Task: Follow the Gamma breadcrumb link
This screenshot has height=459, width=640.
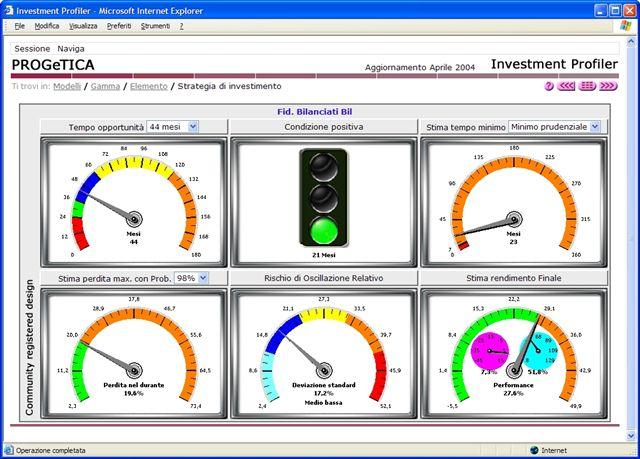Action: [105, 86]
